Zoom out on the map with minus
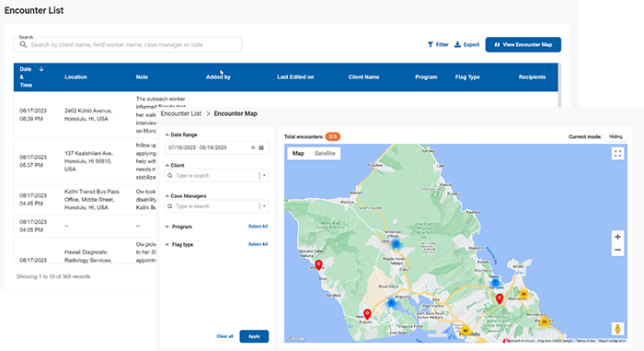 coord(617,250)
